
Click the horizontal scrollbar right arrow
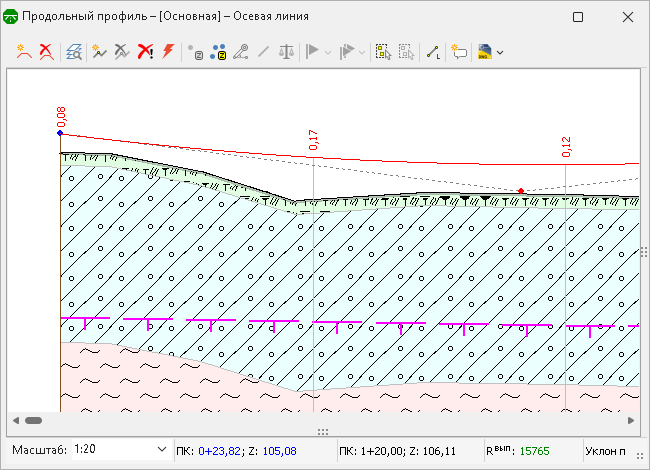click(x=631, y=420)
